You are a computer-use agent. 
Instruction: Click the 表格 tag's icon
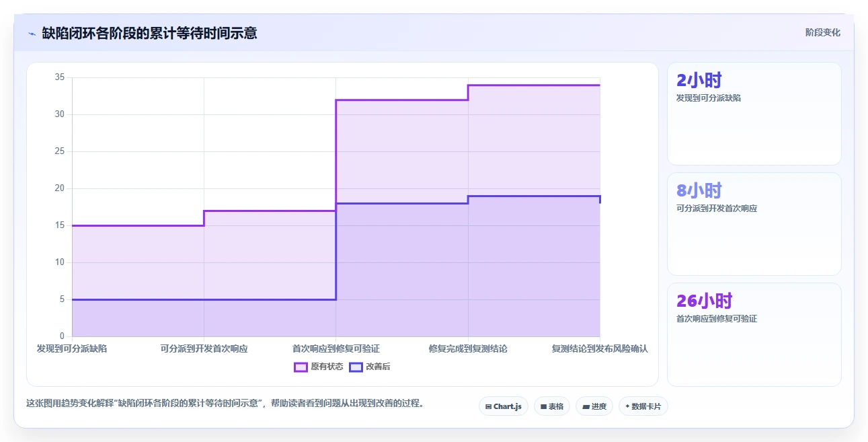(x=543, y=406)
